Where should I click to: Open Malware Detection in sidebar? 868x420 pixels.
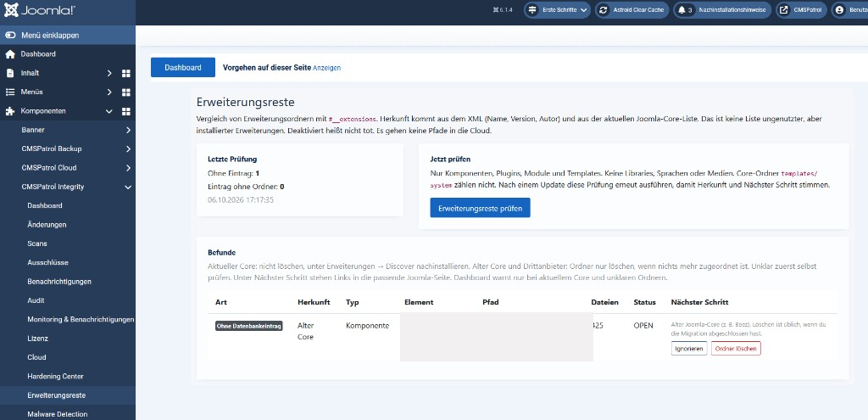pos(58,414)
